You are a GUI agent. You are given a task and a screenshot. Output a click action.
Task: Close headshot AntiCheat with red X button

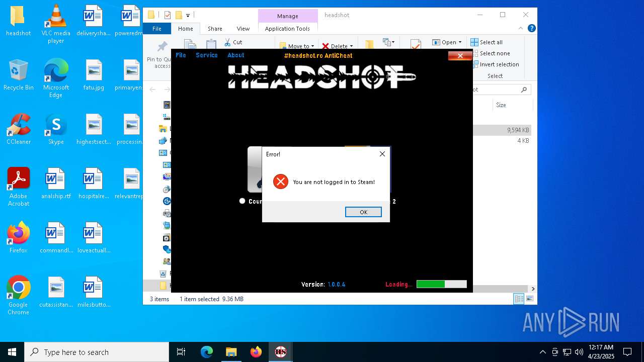460,56
